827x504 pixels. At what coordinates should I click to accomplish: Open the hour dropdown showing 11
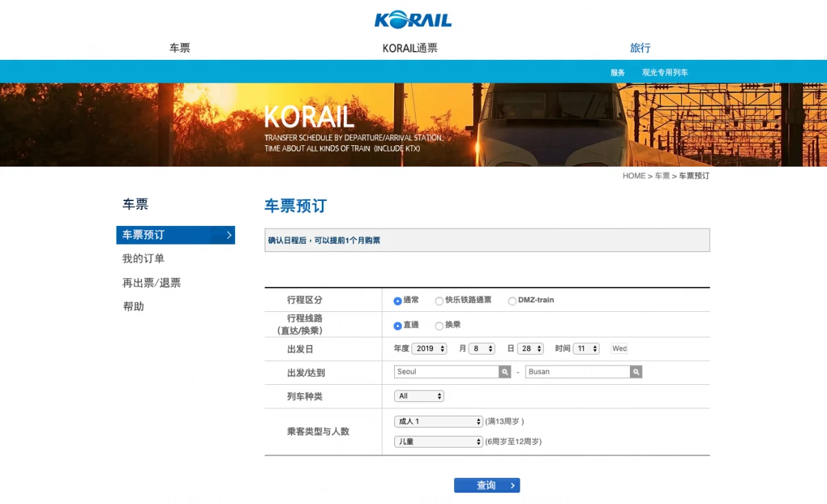point(586,348)
